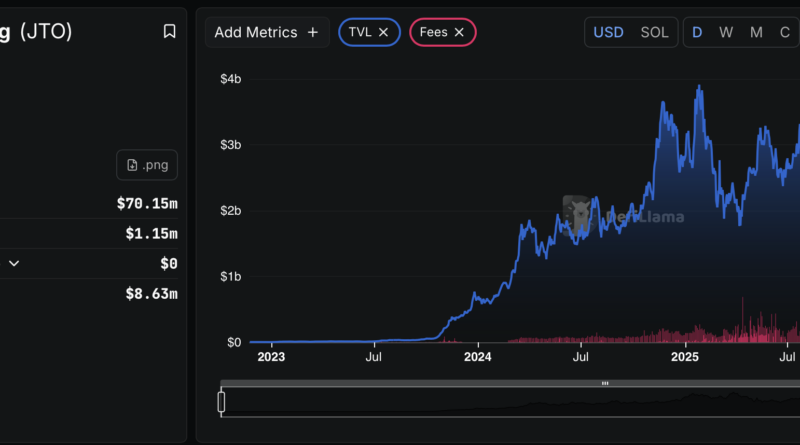Click the TVL chip label
This screenshot has width=800, height=445.
pyautogui.click(x=360, y=32)
